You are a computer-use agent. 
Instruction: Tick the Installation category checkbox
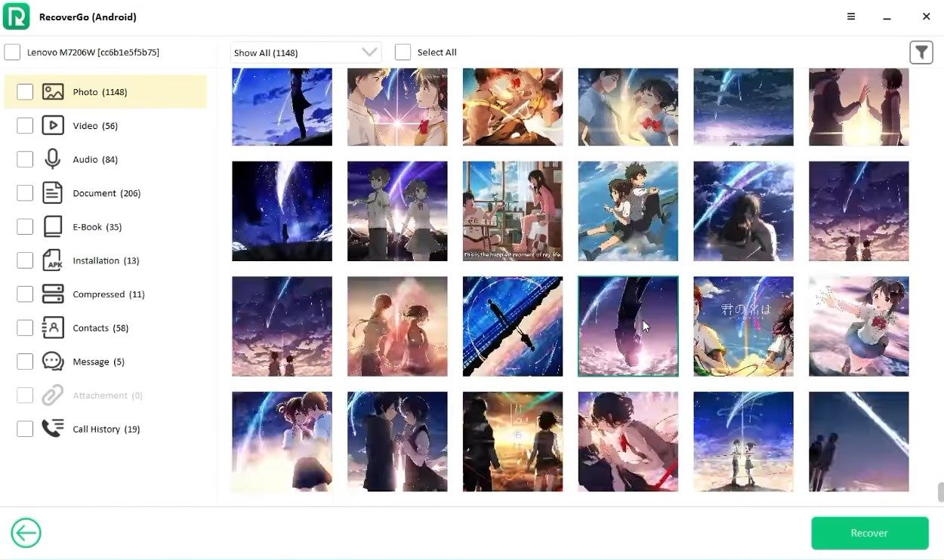(25, 260)
